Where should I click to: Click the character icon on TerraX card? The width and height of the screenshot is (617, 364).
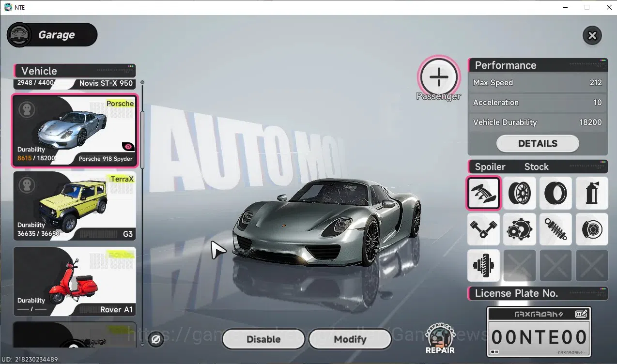pos(27,185)
